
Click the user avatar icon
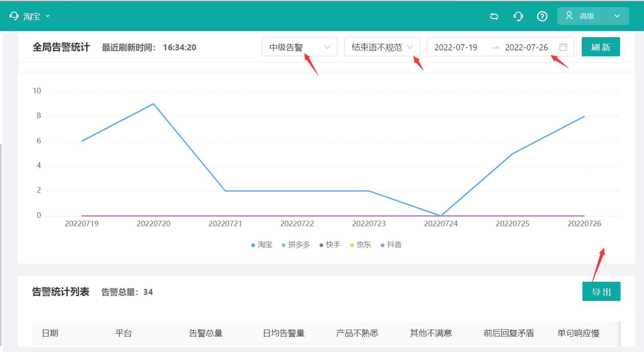pos(569,16)
